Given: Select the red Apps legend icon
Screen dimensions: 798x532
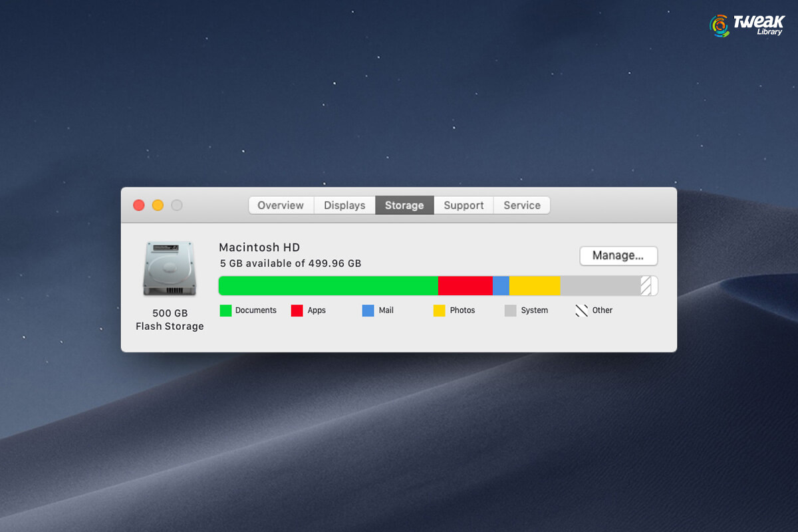Looking at the screenshot, I should click(299, 310).
